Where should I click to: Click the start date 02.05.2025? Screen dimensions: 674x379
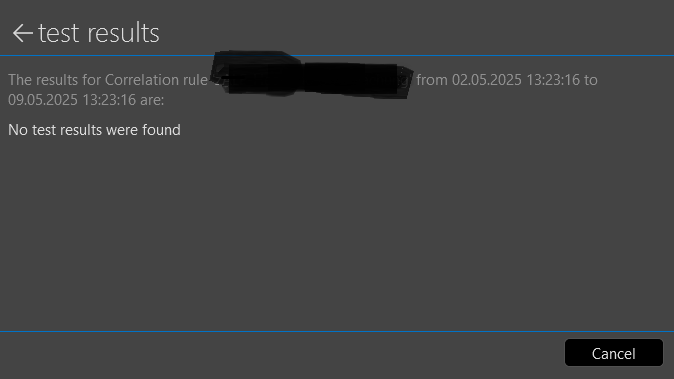pyautogui.click(x=487, y=80)
